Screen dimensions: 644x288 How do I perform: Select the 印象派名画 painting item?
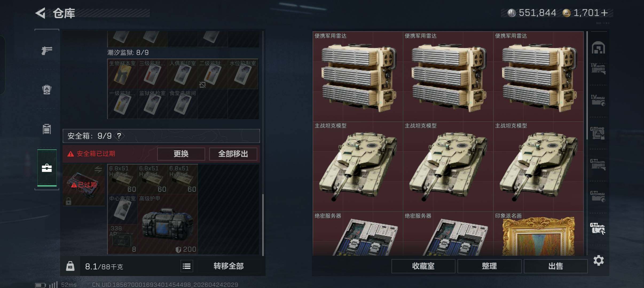click(x=538, y=234)
